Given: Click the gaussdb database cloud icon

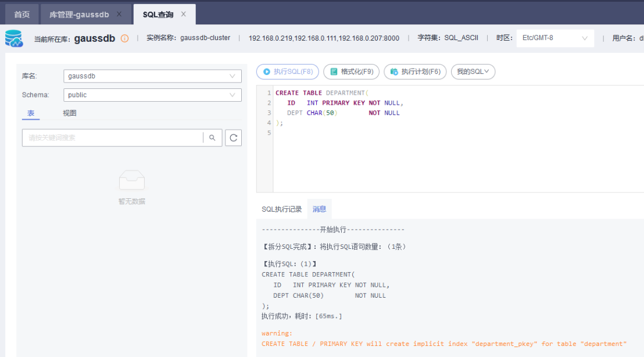Looking at the screenshot, I should click(13, 38).
